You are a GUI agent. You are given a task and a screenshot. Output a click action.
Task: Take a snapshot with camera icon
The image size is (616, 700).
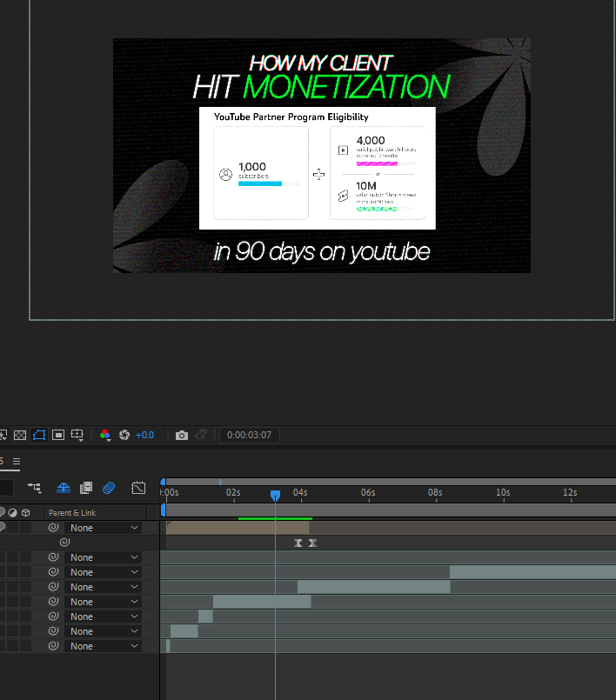click(x=181, y=436)
